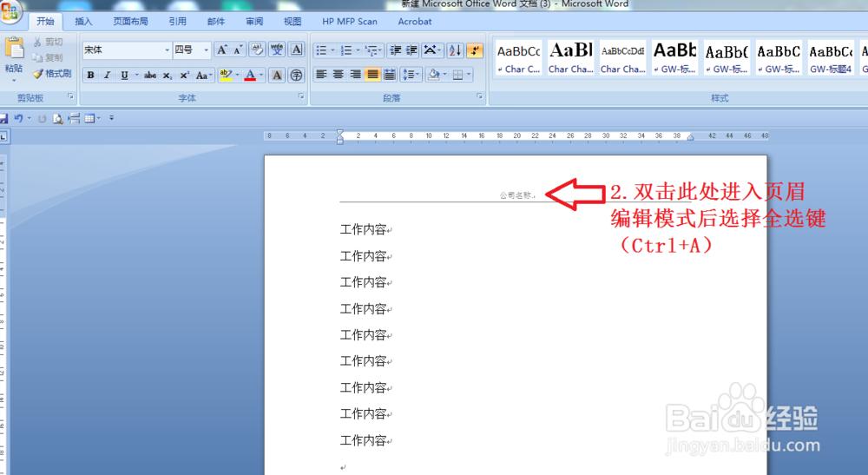Open the font color dropdown arrow
The height and width of the screenshot is (475, 868).
[x=261, y=76]
